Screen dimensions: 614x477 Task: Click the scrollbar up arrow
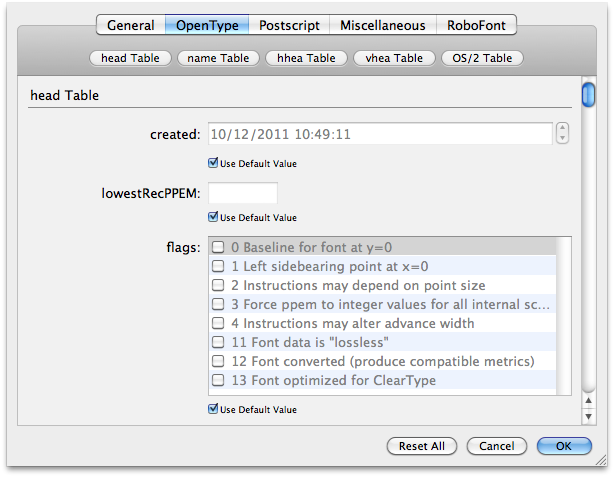tap(588, 401)
